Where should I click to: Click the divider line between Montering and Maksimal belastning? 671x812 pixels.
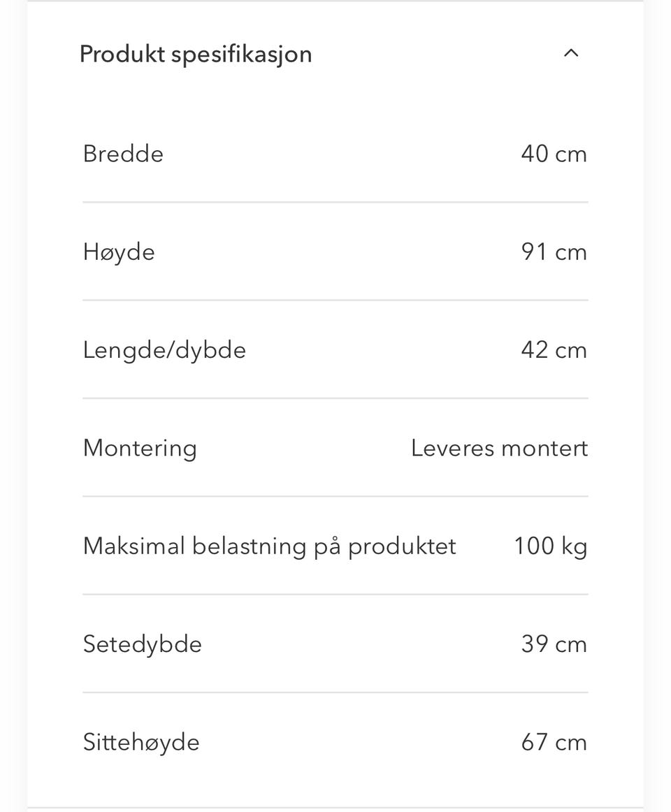click(335, 497)
